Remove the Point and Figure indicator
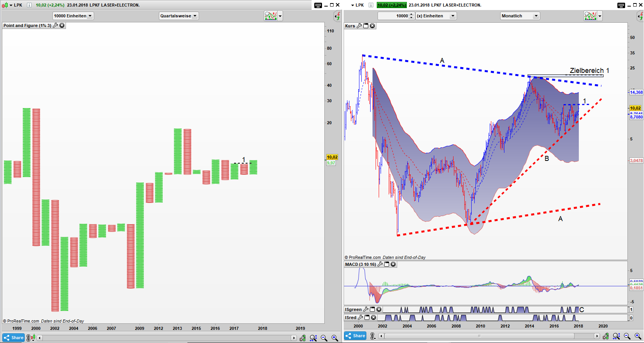Viewport: 644px width, 343px height. [62, 25]
